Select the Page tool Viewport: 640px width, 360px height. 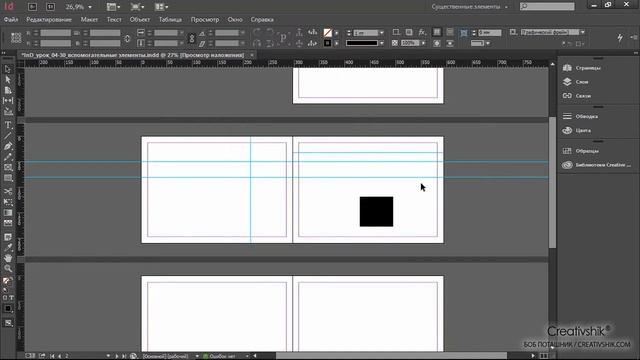click(8, 90)
